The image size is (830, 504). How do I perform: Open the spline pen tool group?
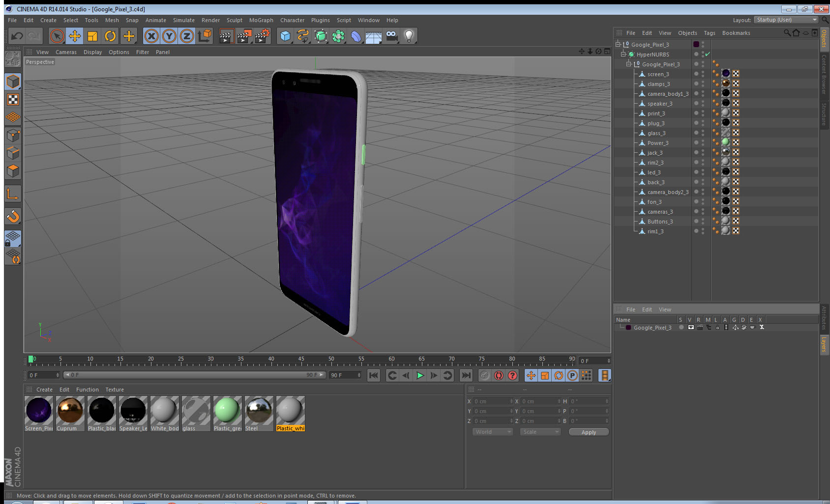tap(303, 36)
